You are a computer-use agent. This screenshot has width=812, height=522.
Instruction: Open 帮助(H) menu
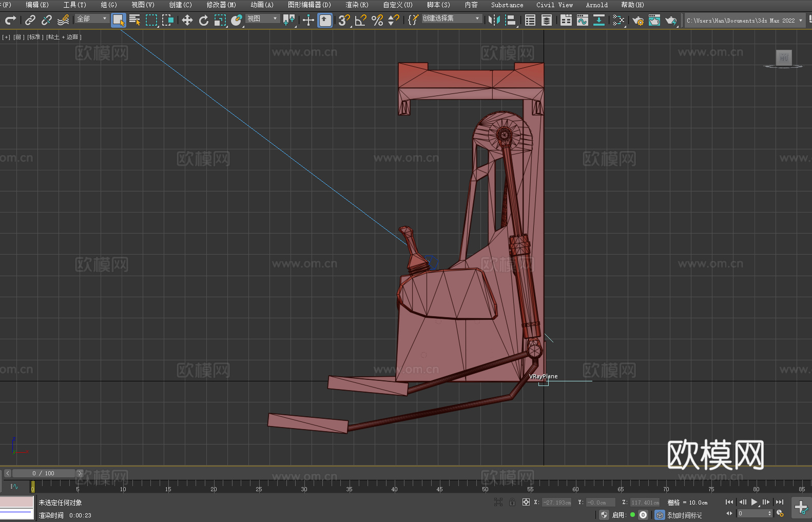[632, 5]
